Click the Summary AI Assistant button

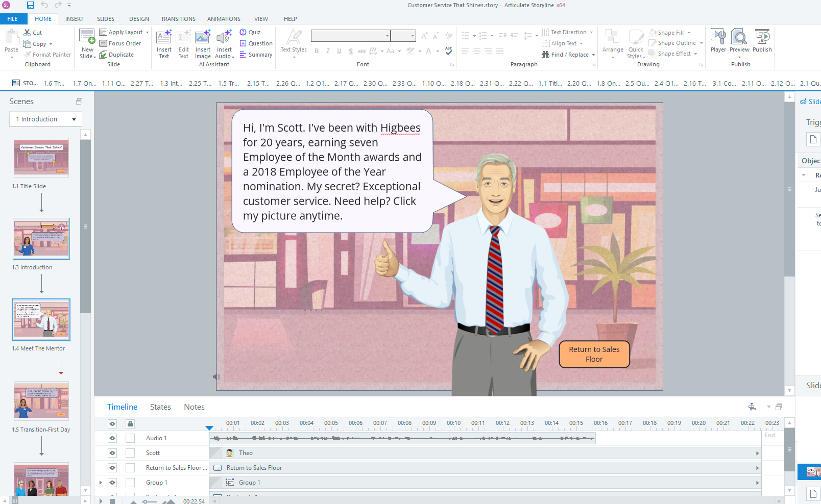tap(256, 55)
